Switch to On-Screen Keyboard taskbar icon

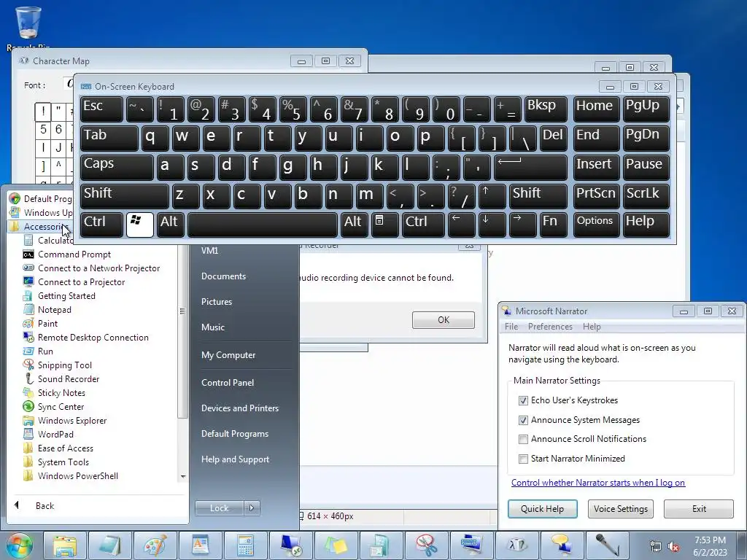(x=471, y=545)
